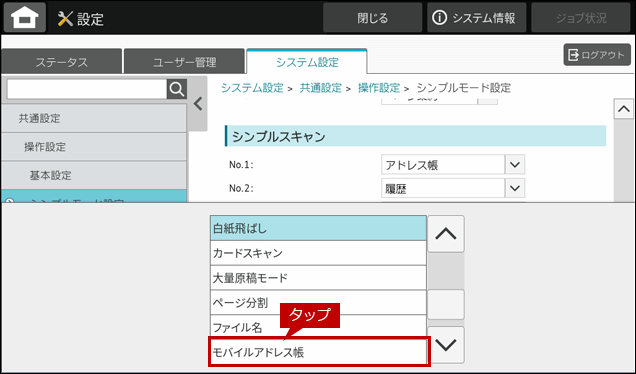This screenshot has height=374, width=636.
Task: Select 操作設定 in the sidebar
Action: coord(94,147)
